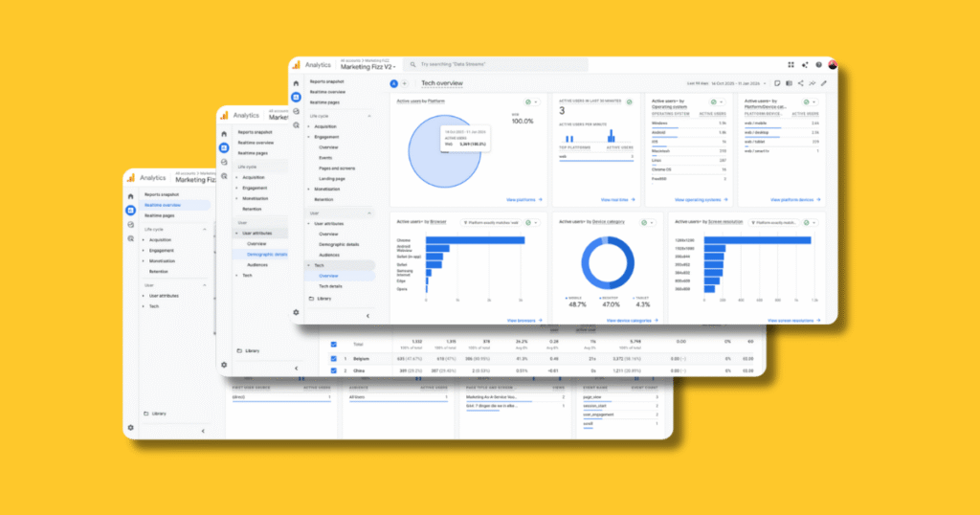Image resolution: width=980 pixels, height=515 pixels.
Task: Click the Library folder item in front window
Action: coord(320,299)
